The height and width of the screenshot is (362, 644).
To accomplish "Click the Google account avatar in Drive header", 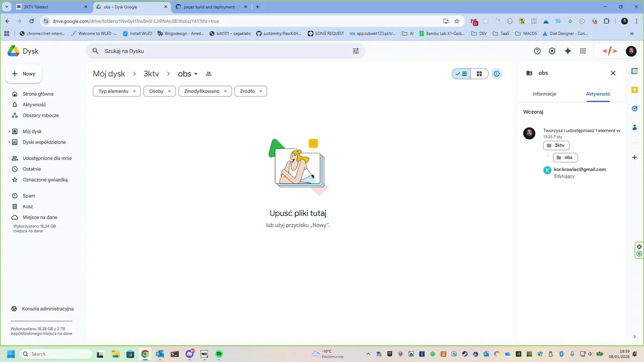I will point(631,51).
